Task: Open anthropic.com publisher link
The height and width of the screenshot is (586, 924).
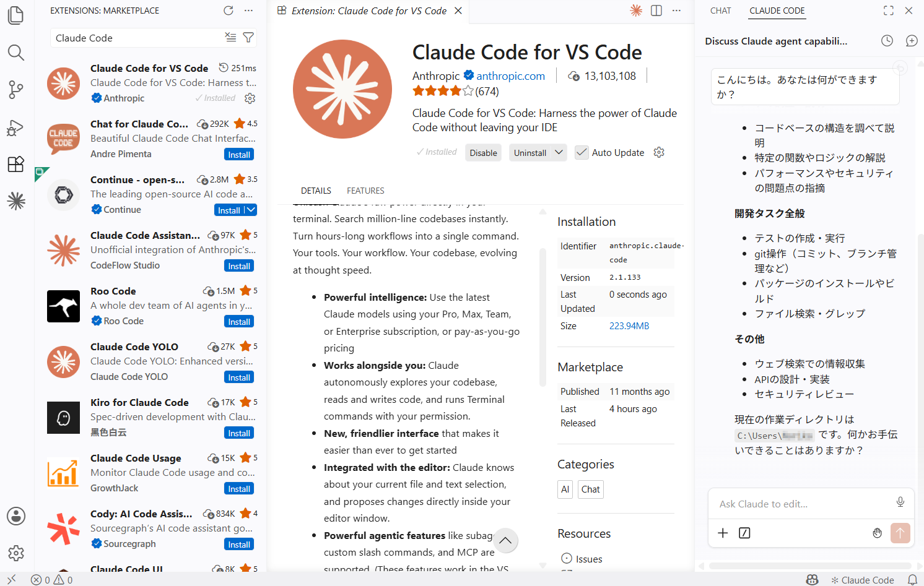Action: pos(511,75)
